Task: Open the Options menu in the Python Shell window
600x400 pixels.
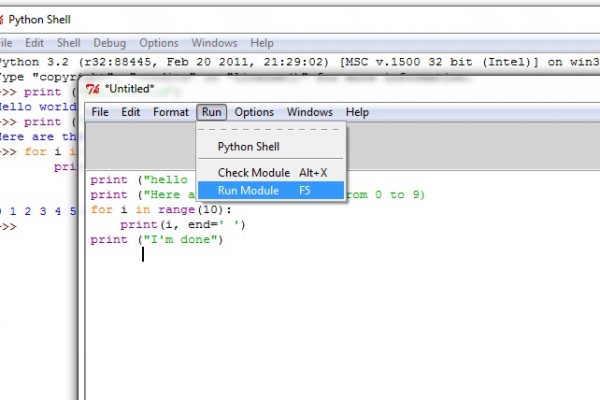Action: (x=159, y=43)
